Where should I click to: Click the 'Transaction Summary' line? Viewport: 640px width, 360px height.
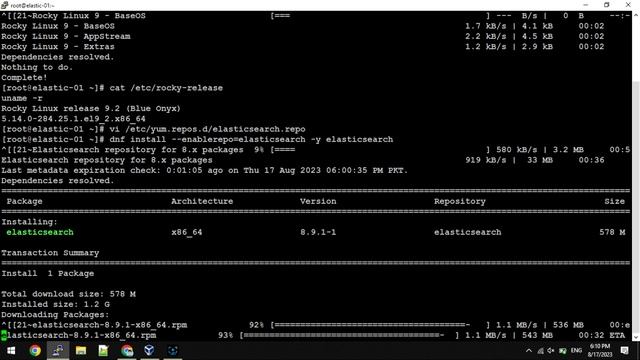coord(50,253)
